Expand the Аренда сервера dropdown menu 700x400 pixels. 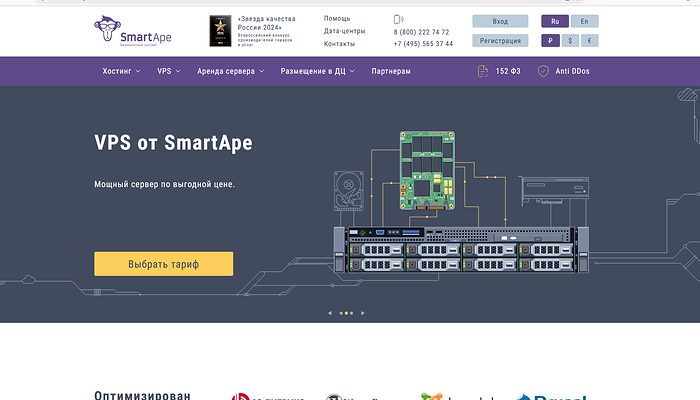click(x=231, y=71)
